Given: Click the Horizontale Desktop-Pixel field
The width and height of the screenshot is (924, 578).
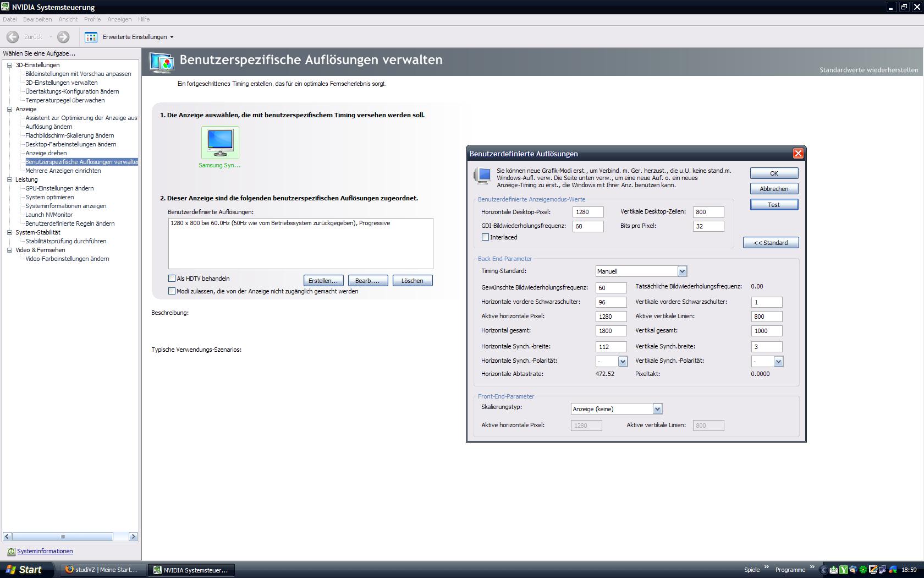Looking at the screenshot, I should (588, 212).
